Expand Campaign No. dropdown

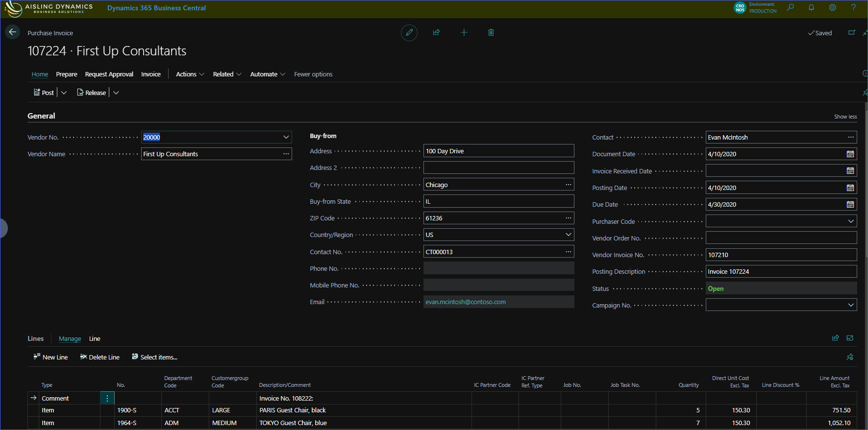pyautogui.click(x=851, y=305)
